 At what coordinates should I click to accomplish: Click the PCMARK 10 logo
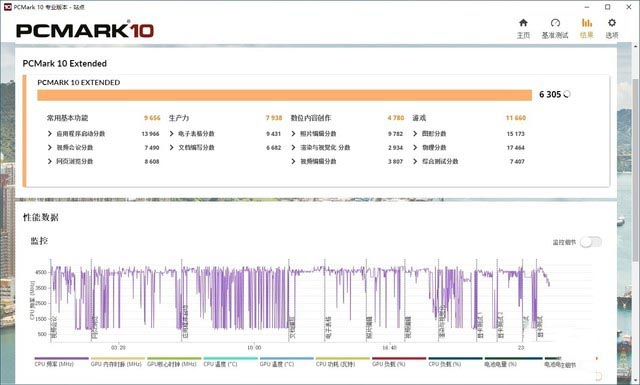[84, 31]
